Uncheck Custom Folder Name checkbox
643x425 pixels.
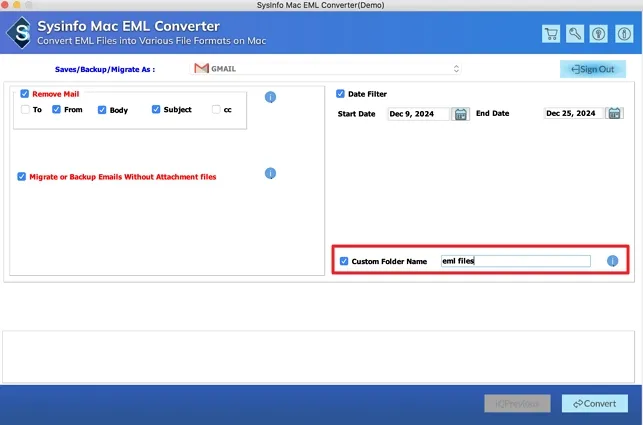(x=344, y=261)
